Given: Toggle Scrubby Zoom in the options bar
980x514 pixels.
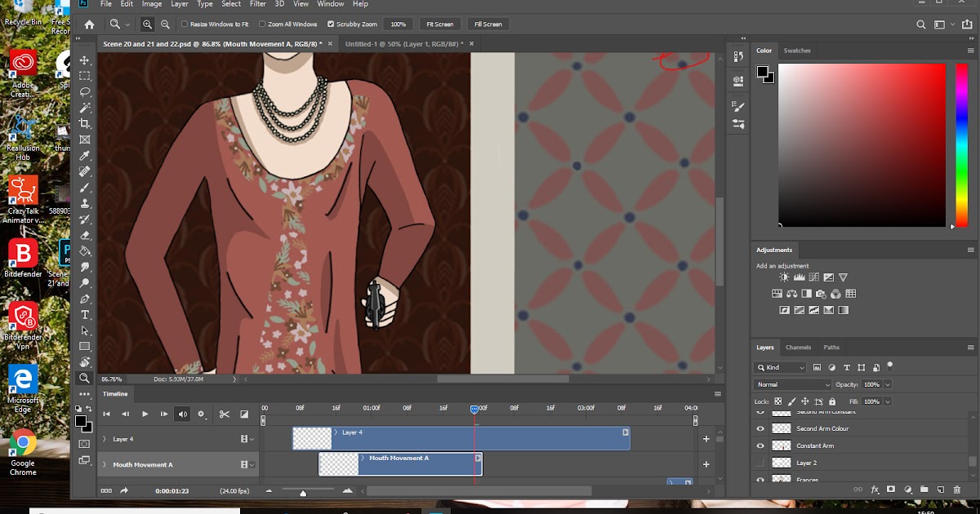Looking at the screenshot, I should (330, 24).
